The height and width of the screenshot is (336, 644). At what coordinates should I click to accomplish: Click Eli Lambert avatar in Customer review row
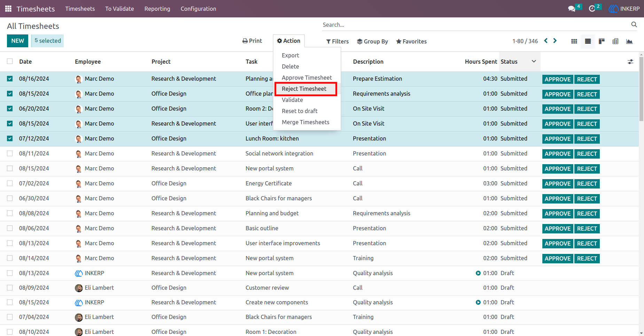[79, 288]
